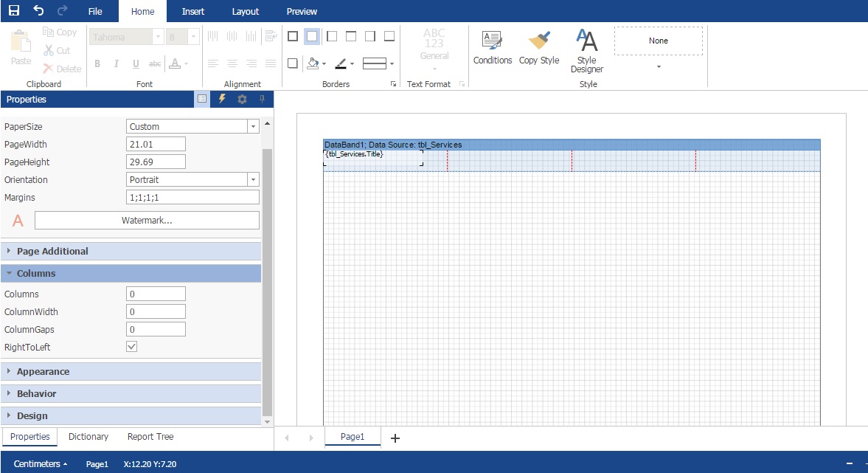Go to previous page arrow

[x=287, y=438]
